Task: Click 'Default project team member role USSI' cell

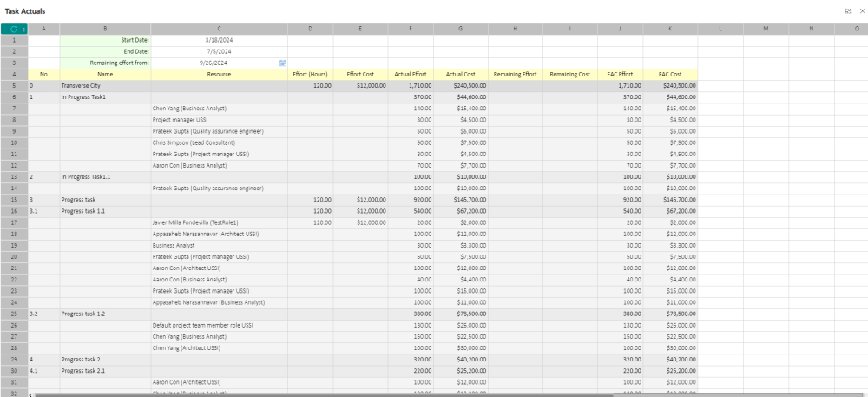Action: 220,325
